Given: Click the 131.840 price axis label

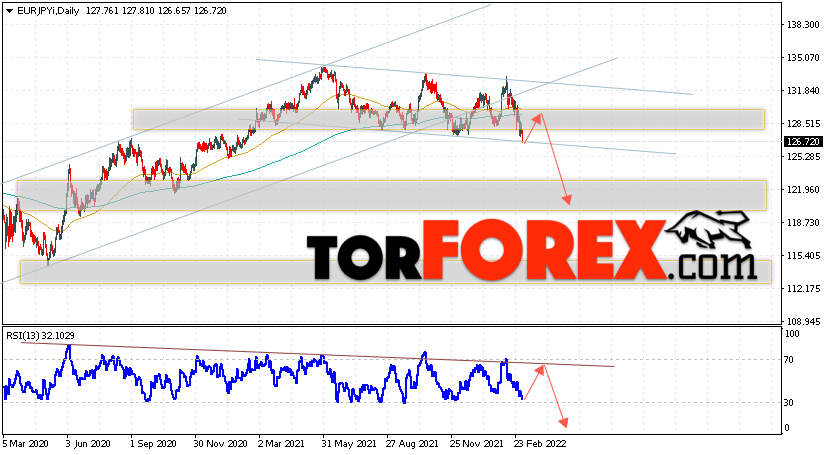Looking at the screenshot, I should (803, 91).
